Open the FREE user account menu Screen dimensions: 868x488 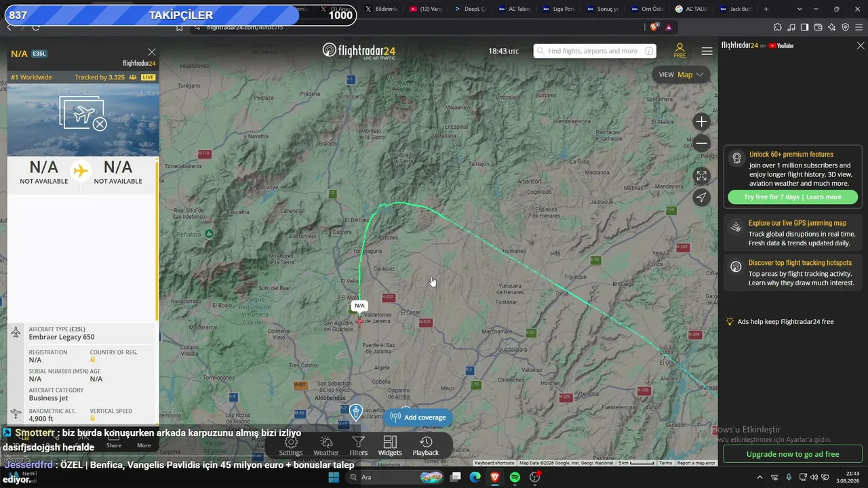(679, 51)
